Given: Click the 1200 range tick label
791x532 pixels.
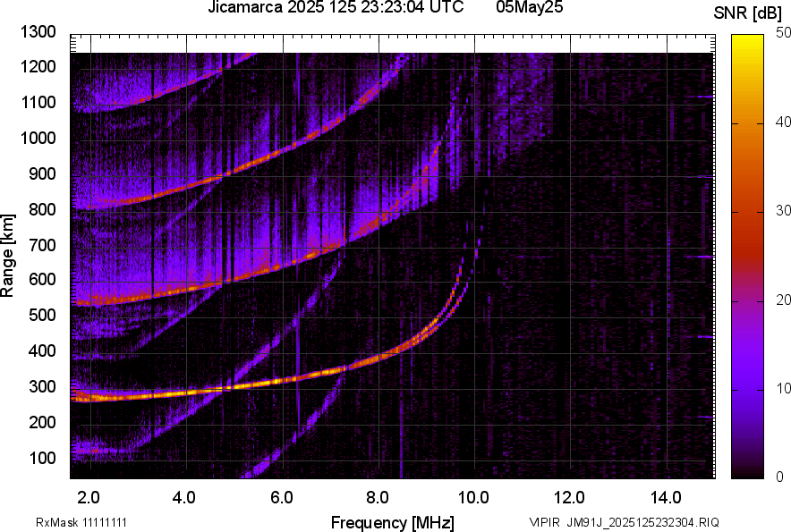Looking at the screenshot, I should click(38, 66).
